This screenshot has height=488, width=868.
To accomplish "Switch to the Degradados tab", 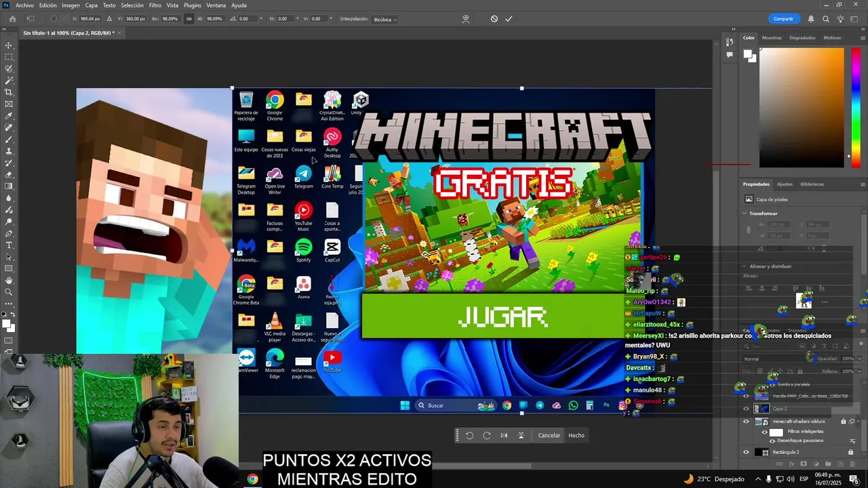I will 802,38.
